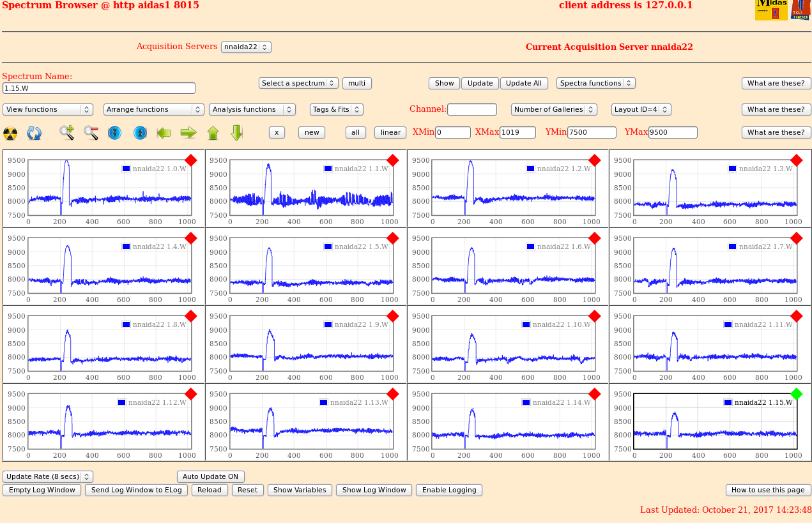Viewport: 812px width, 523px height.
Task: Click Empty Log Window button
Action: (42, 490)
